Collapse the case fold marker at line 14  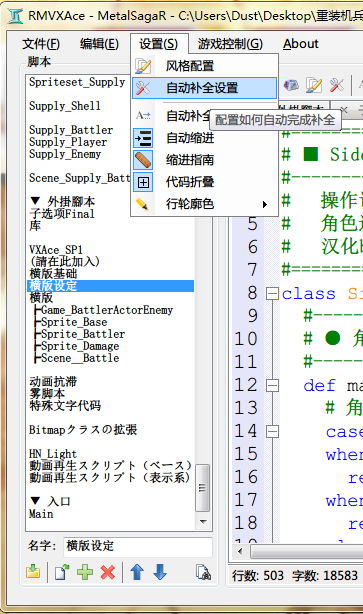click(272, 432)
